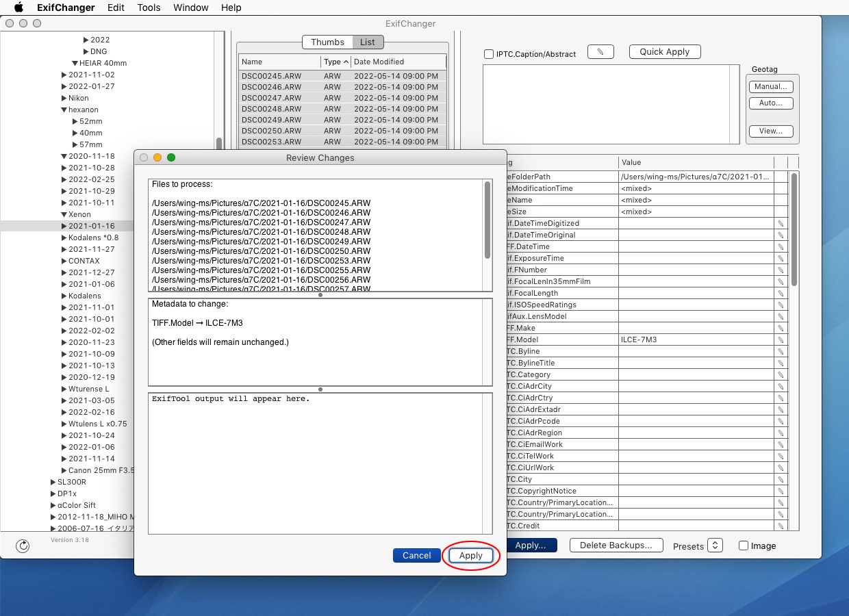The width and height of the screenshot is (849, 616).
Task: Click the edit pencil for the TIFF Model row
Action: [x=780, y=339]
